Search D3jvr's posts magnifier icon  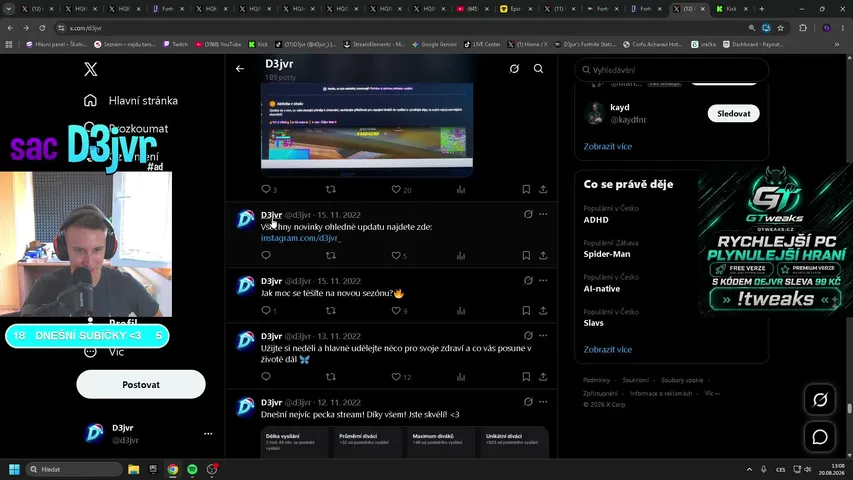click(539, 69)
